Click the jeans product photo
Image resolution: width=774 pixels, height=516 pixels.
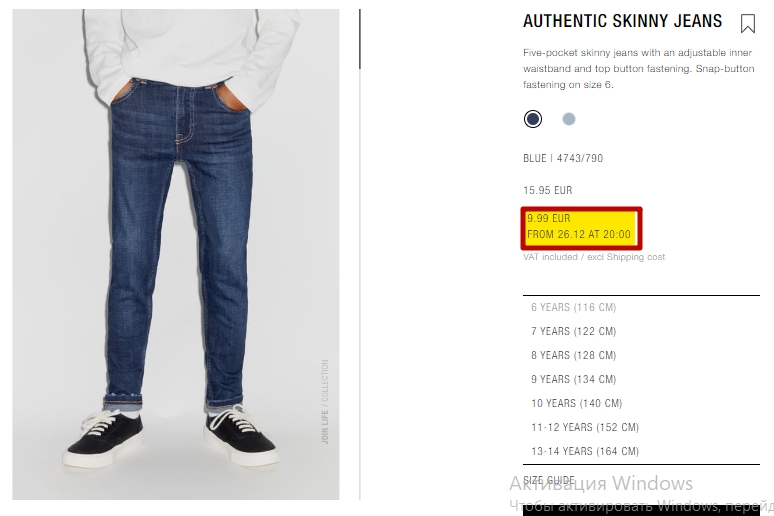tap(176, 254)
